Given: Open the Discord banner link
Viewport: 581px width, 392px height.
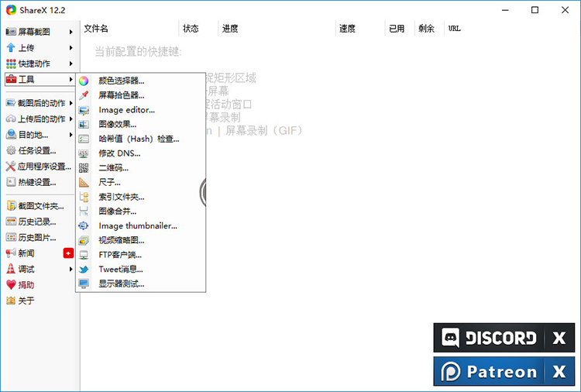Looking at the screenshot, I should (x=489, y=339).
